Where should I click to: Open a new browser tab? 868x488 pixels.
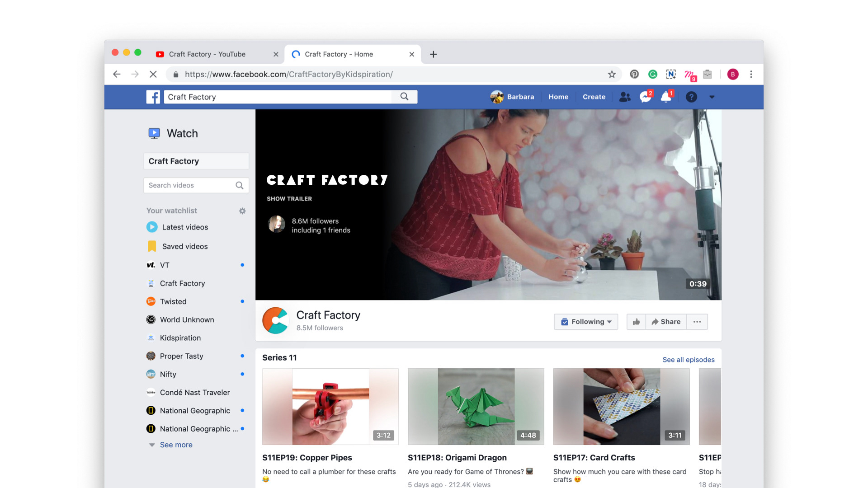433,54
